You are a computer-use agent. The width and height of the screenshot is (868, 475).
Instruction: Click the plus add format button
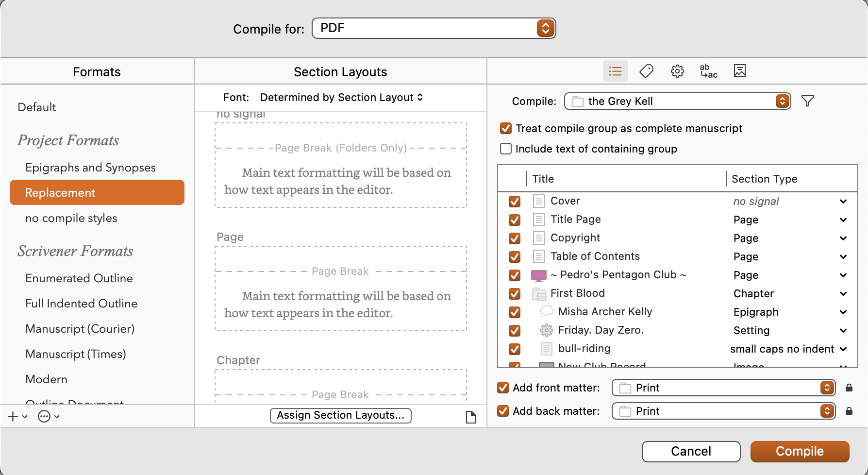[13, 416]
